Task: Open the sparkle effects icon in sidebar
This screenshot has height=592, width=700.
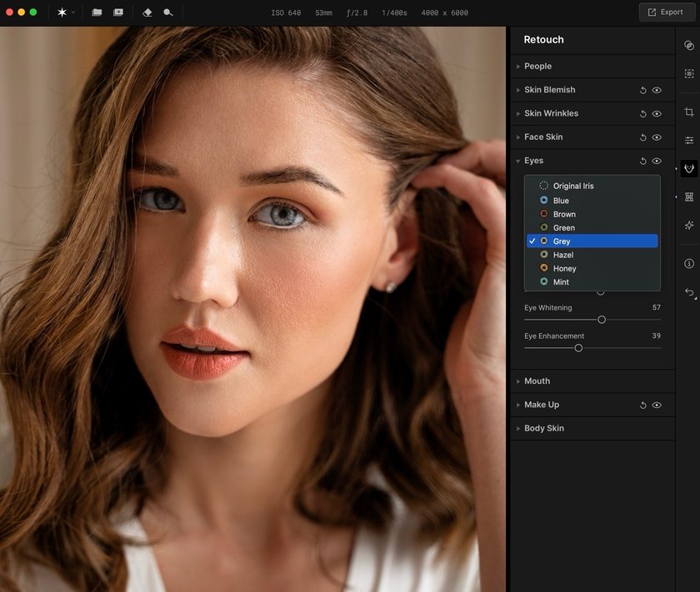Action: pyautogui.click(x=689, y=226)
